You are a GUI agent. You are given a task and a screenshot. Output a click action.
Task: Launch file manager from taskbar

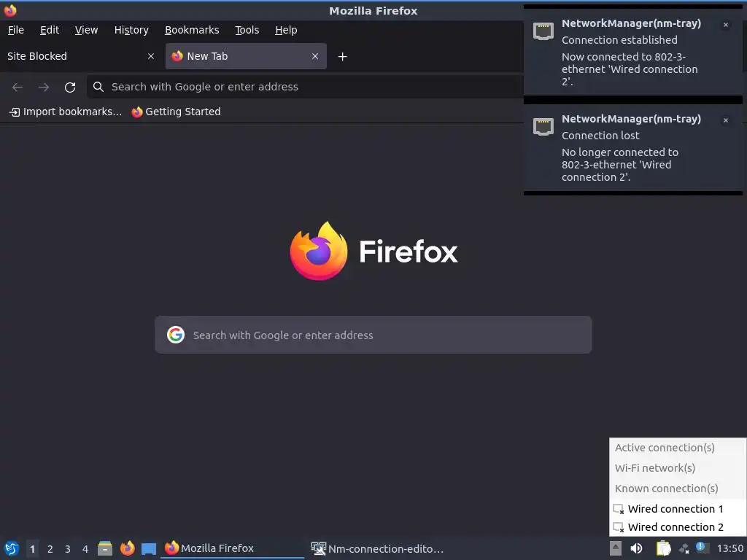pos(105,548)
